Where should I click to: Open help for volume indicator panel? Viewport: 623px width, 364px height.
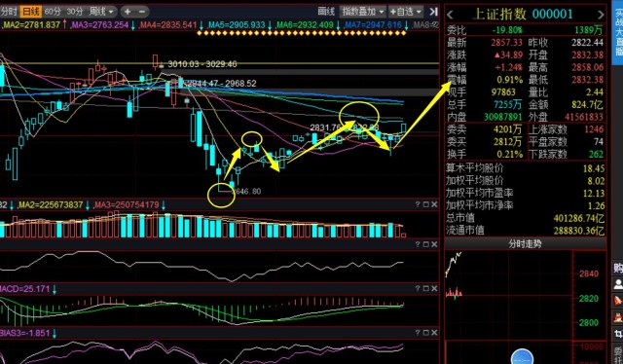point(418,204)
